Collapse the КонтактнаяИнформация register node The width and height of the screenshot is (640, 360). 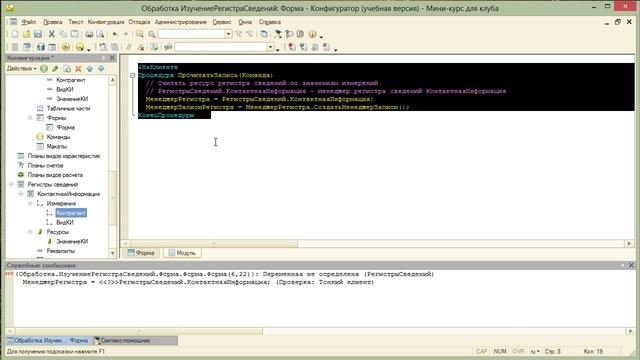(x=21, y=194)
